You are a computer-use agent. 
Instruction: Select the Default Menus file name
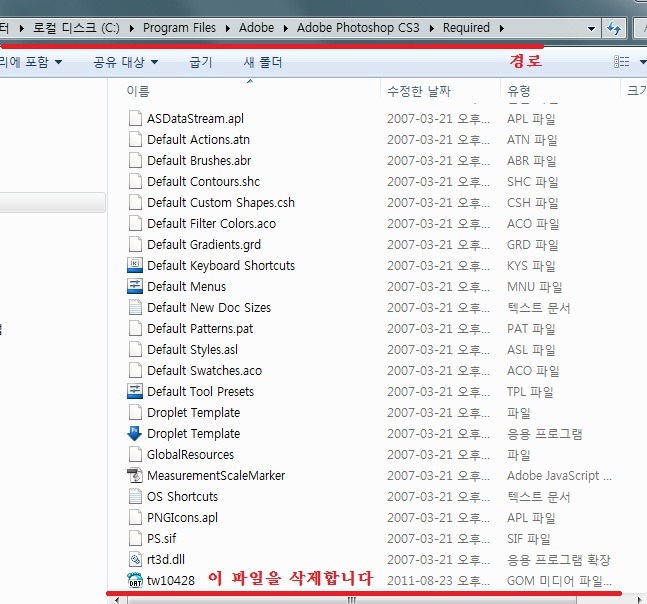pos(187,286)
